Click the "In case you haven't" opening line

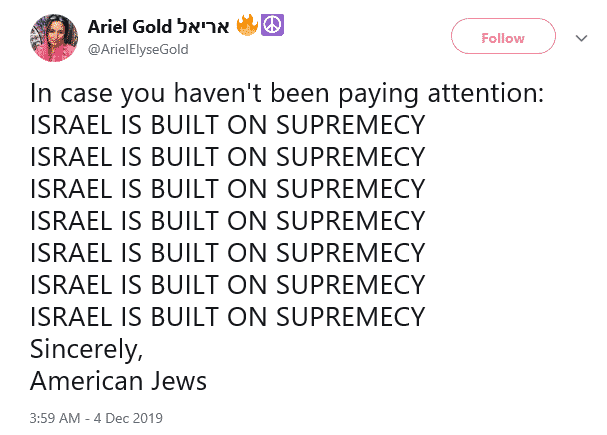coord(146,94)
